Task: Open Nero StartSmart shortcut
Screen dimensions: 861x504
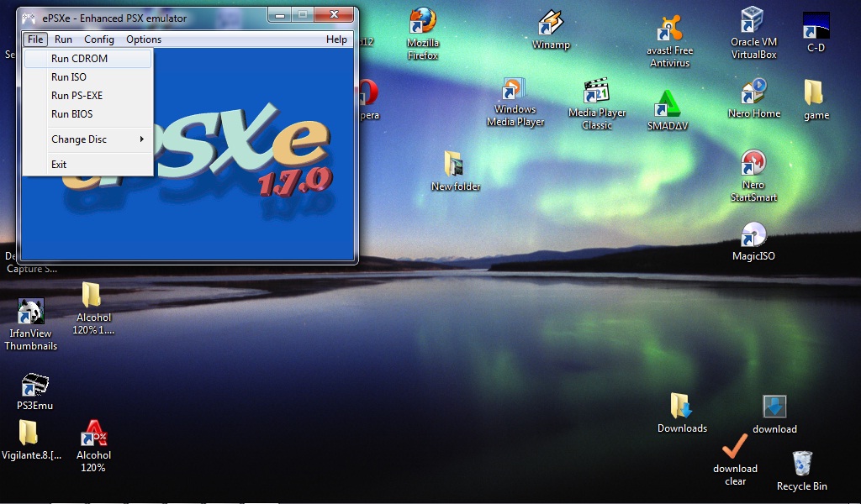Action: pyautogui.click(x=753, y=176)
